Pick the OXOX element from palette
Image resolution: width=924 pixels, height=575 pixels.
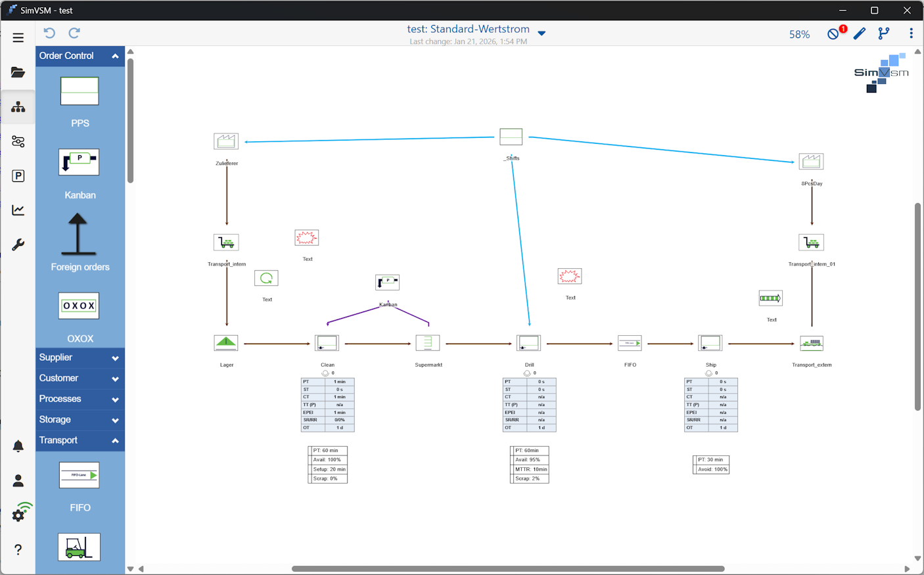pyautogui.click(x=79, y=306)
